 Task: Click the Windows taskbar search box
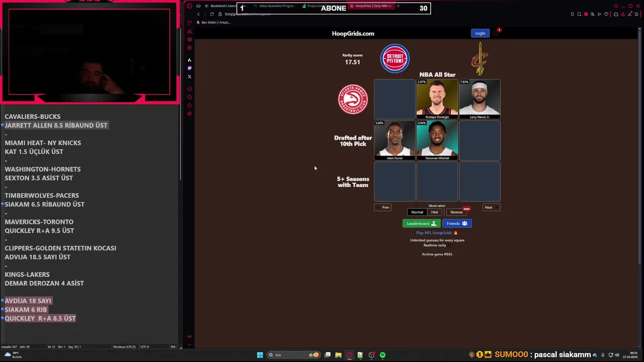(x=294, y=355)
